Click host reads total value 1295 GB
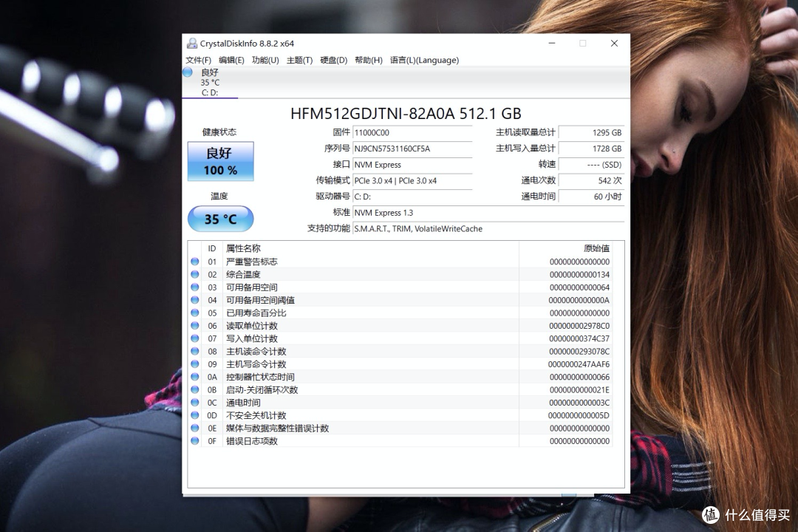This screenshot has height=532, width=798. [x=591, y=132]
